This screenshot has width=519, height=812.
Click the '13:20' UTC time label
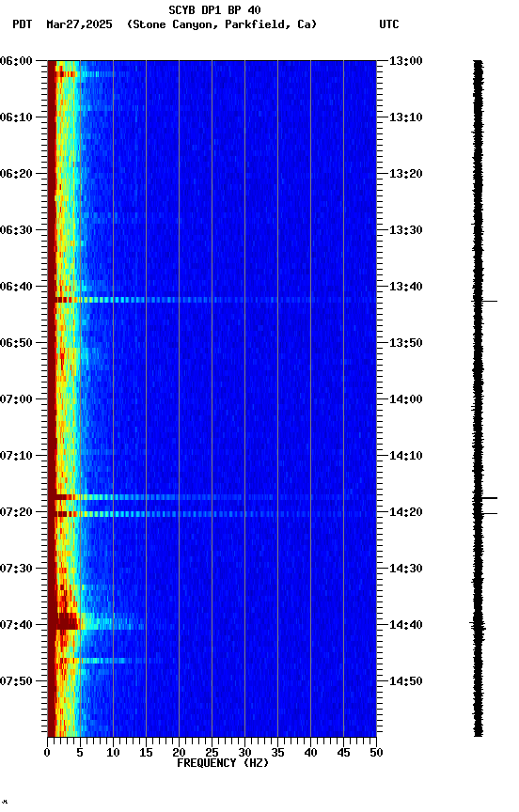406,174
